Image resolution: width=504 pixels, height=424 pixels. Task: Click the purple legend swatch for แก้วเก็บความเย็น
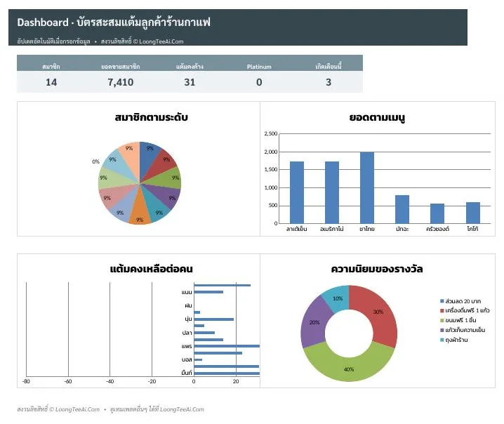pyautogui.click(x=442, y=330)
